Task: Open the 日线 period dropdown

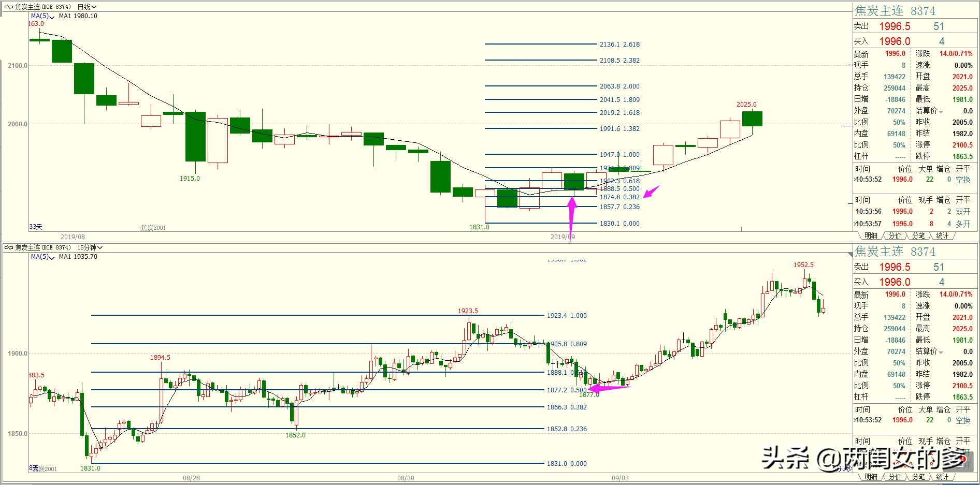Action: [87, 7]
